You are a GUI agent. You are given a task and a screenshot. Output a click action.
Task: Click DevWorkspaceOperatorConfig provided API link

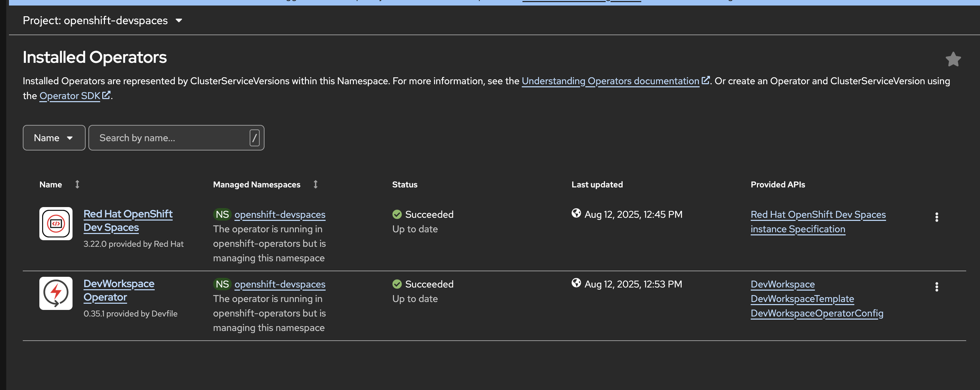click(x=816, y=313)
